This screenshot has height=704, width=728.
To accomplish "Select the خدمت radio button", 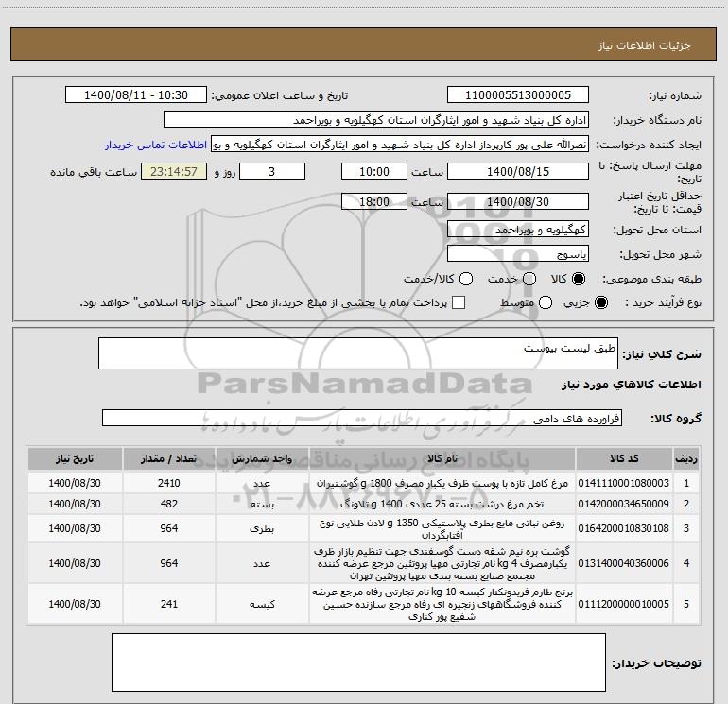I will click(x=529, y=279).
